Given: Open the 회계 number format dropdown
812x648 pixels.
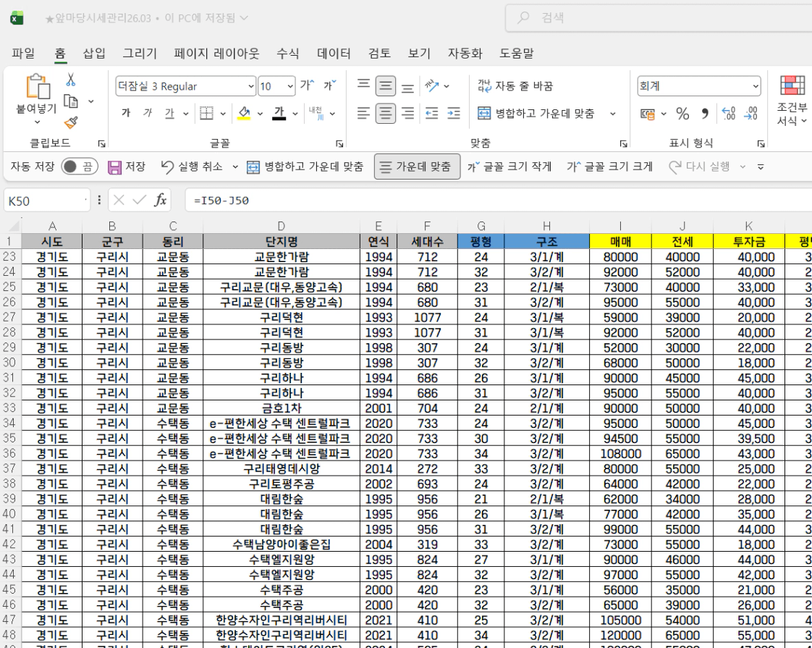Looking at the screenshot, I should click(756, 86).
